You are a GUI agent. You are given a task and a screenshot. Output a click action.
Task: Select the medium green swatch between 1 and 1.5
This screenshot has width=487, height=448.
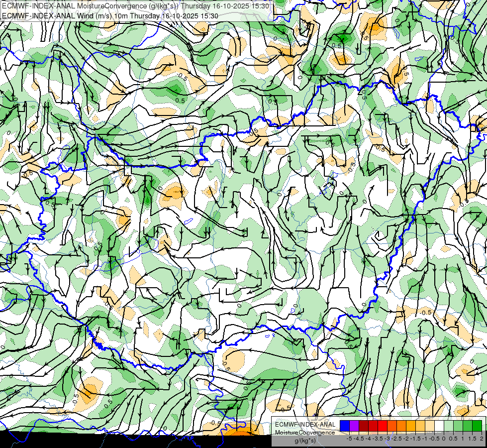[x=468, y=426]
